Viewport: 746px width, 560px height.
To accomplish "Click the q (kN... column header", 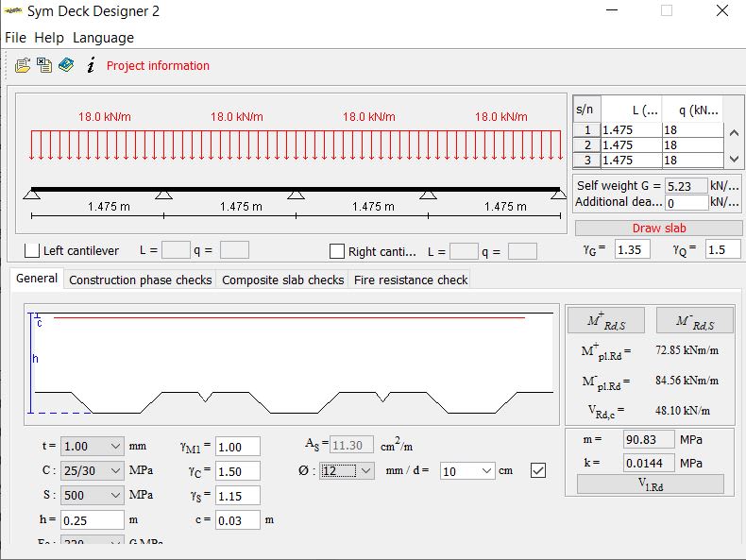I will [x=693, y=110].
